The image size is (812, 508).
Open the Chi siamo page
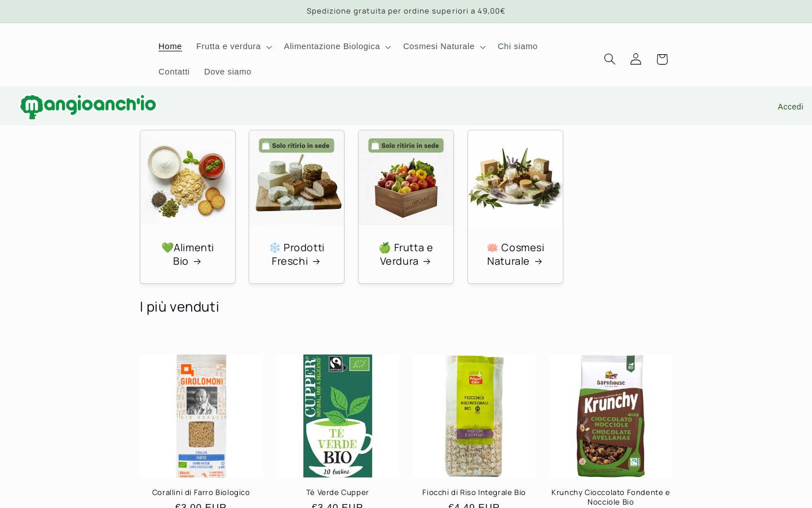point(518,46)
